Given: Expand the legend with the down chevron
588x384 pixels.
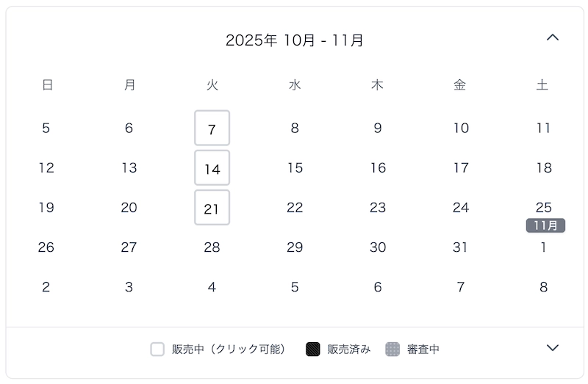Looking at the screenshot, I should tap(553, 348).
